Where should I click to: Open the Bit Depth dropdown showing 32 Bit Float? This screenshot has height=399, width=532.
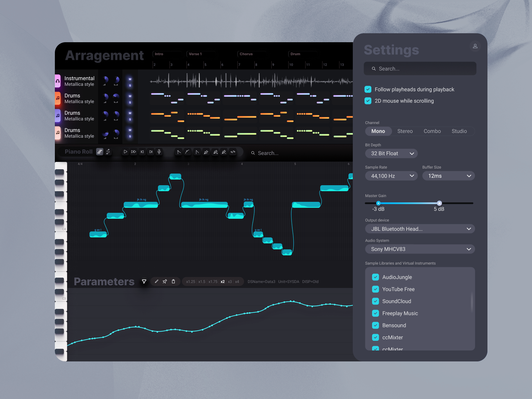point(391,153)
